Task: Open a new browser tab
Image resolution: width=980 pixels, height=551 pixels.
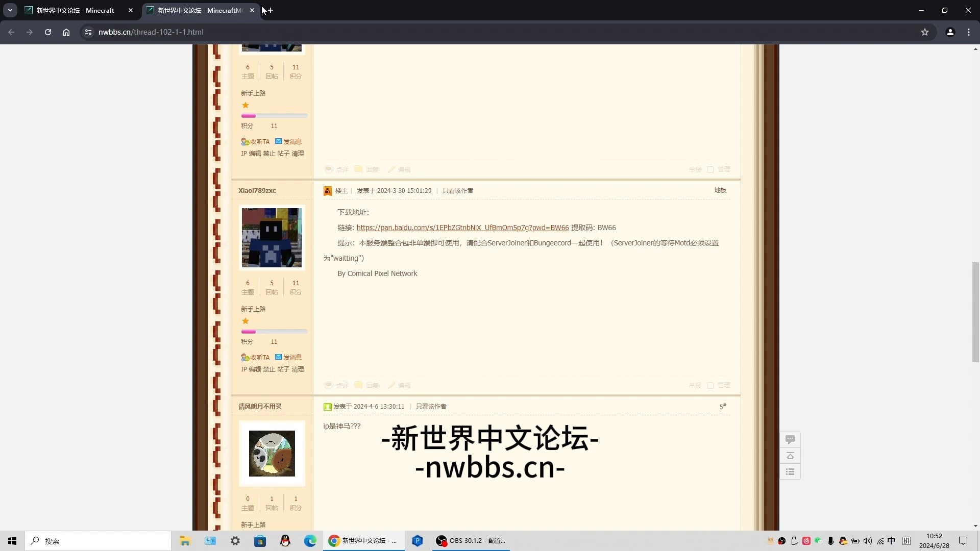Action: (x=271, y=10)
